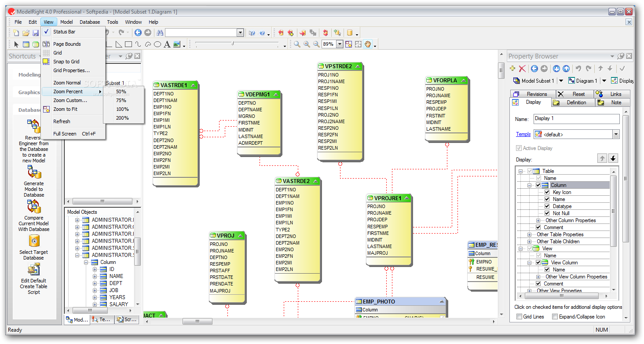Viewport: 644px width, 344px height.
Task: Open the Template default dropdown
Action: [x=616, y=135]
